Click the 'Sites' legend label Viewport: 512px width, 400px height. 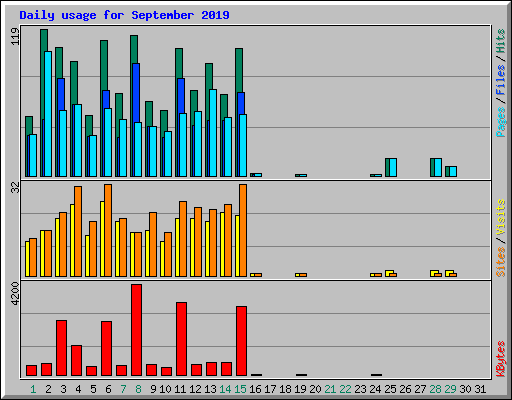[x=501, y=262]
